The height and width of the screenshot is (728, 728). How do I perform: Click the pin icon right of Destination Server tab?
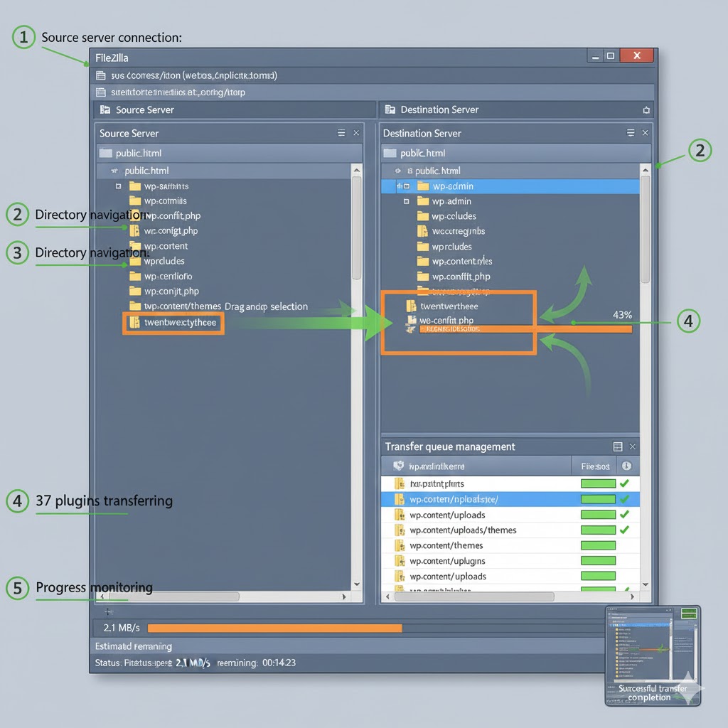click(646, 110)
